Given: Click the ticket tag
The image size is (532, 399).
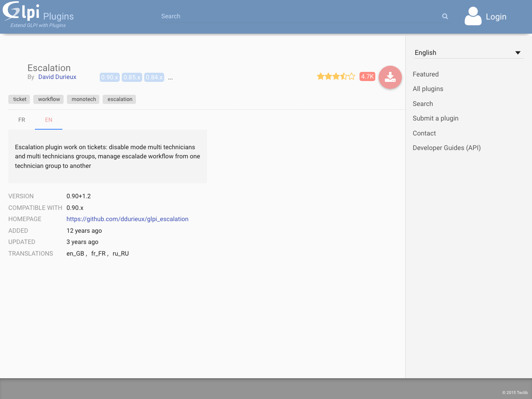Looking at the screenshot, I should pyautogui.click(x=19, y=99).
